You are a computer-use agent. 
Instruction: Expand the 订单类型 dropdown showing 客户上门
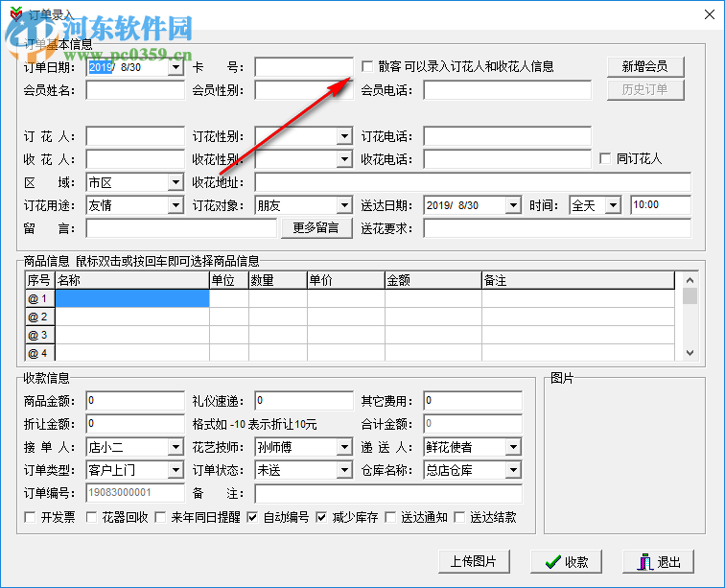[175, 470]
